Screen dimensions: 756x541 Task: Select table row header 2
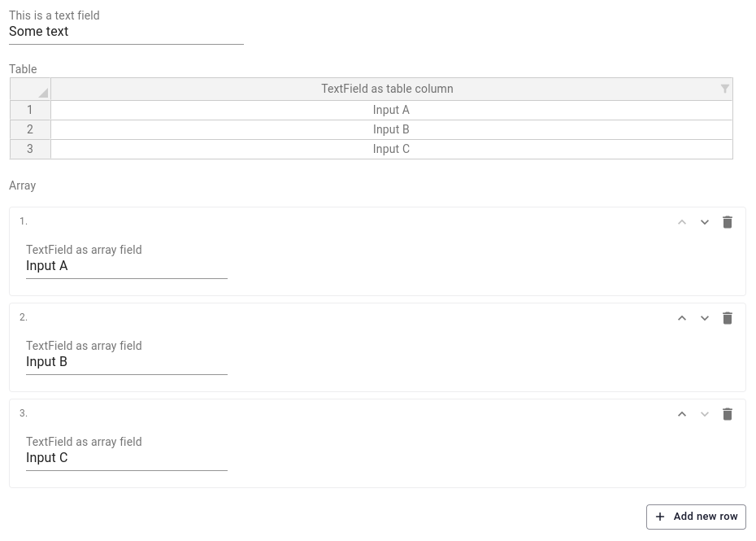(x=30, y=129)
